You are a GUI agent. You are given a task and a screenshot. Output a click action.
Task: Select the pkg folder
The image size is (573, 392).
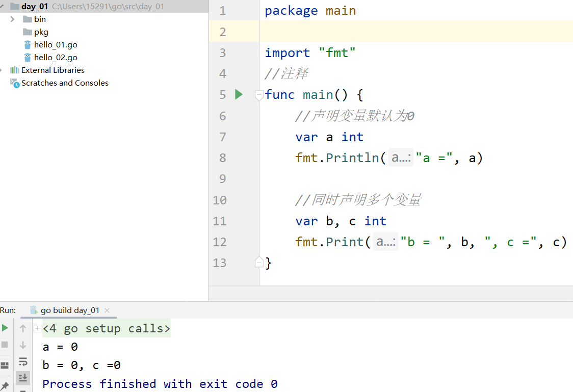click(x=41, y=32)
